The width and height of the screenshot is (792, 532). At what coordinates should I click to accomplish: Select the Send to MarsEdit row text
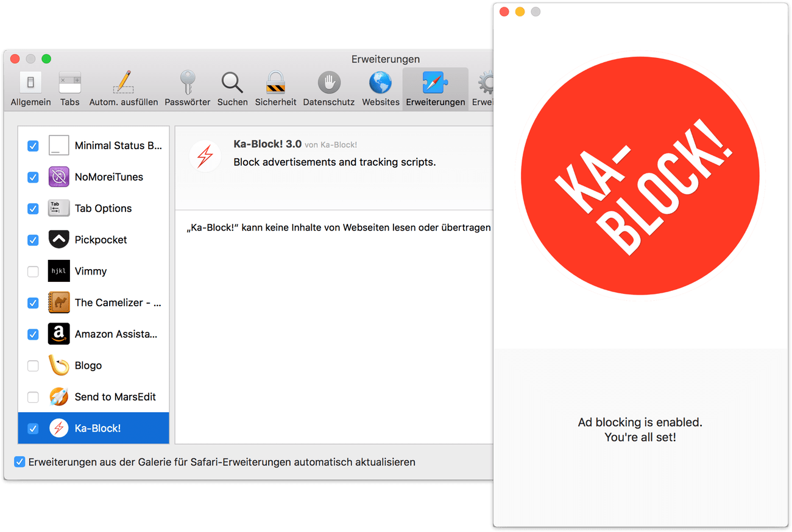coord(115,397)
